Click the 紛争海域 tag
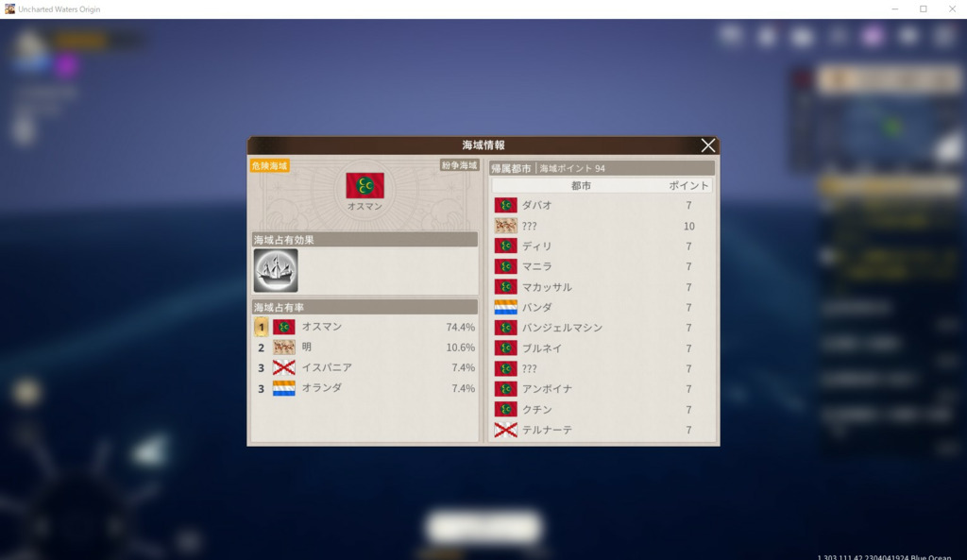The height and width of the screenshot is (560, 967). pyautogui.click(x=460, y=165)
